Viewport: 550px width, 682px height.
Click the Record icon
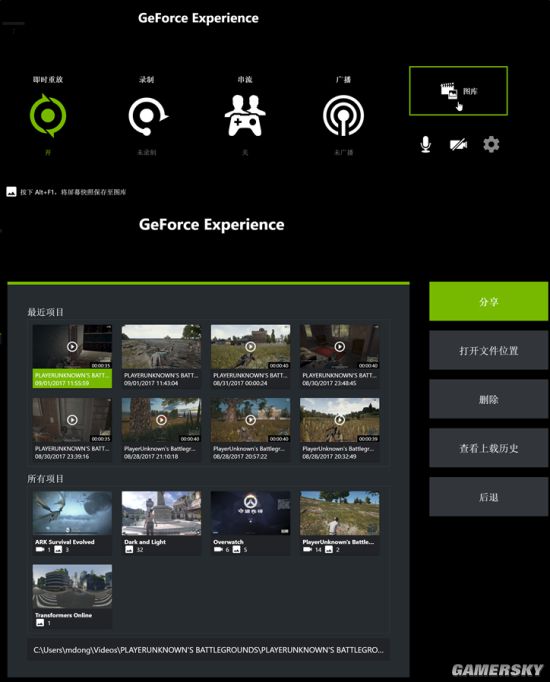(148, 116)
